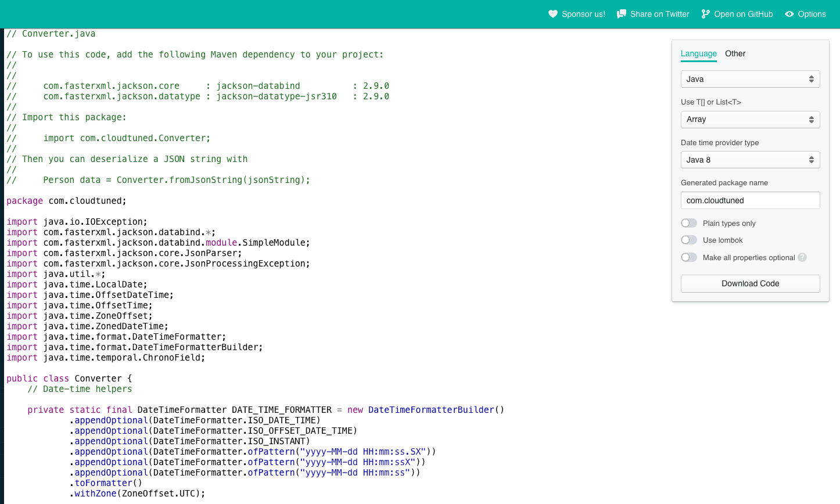Click the 'Generated package name' label
This screenshot has width=840, height=504.
click(x=724, y=183)
